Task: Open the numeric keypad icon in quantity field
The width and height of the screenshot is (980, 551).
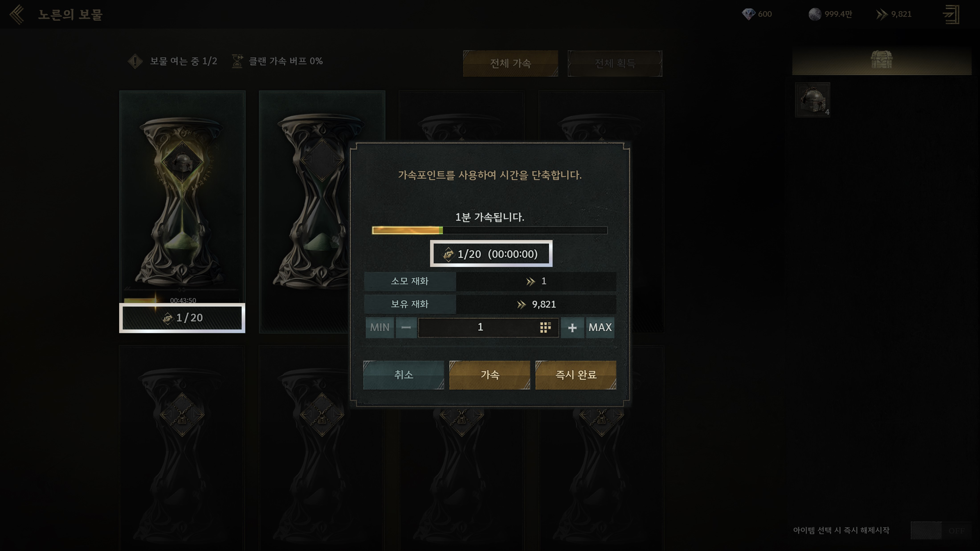Action: pyautogui.click(x=545, y=327)
